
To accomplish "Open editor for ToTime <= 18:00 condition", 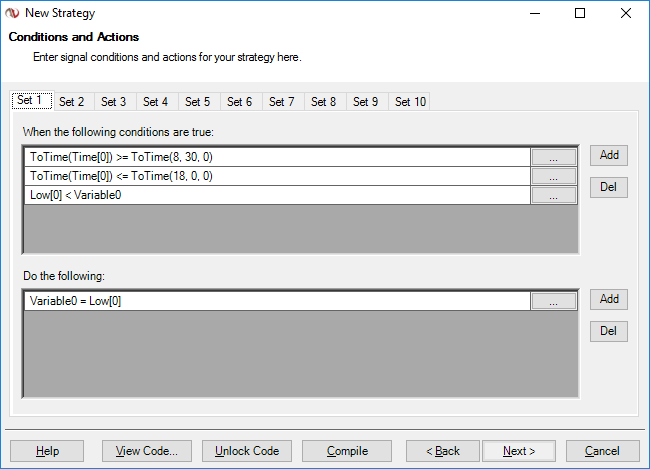I will click(x=553, y=176).
